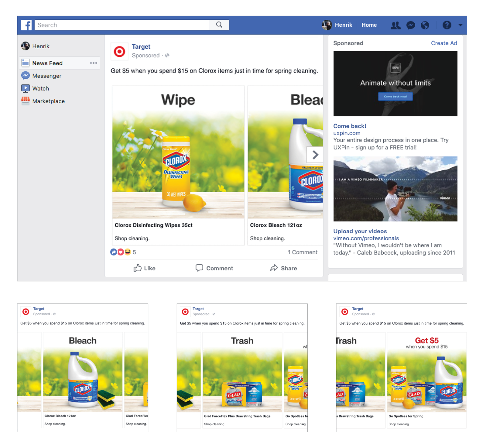The width and height of the screenshot is (483, 448).
Task: Click Glad ForceFlex Plus Drawstring Trash Bags title
Action: [x=237, y=416]
